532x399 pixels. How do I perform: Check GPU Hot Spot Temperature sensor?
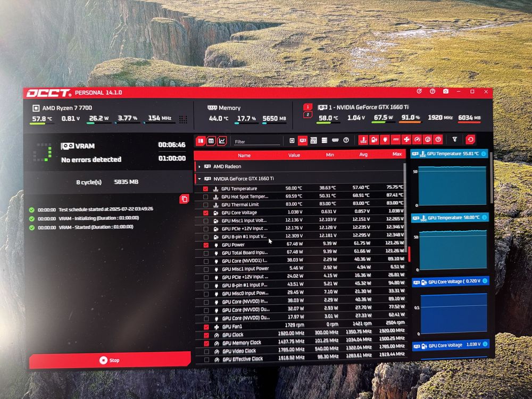click(x=205, y=197)
